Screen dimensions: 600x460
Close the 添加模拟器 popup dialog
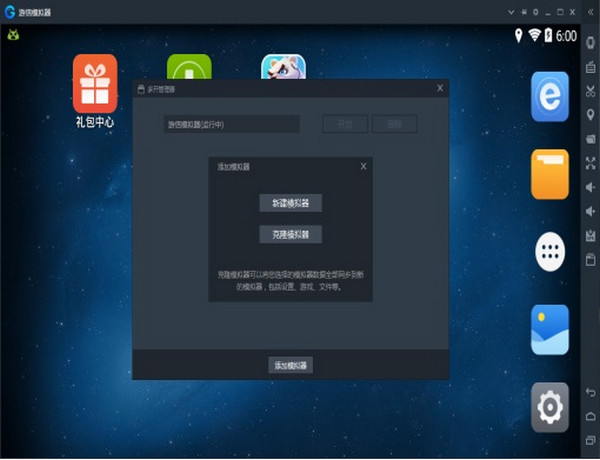pyautogui.click(x=364, y=166)
